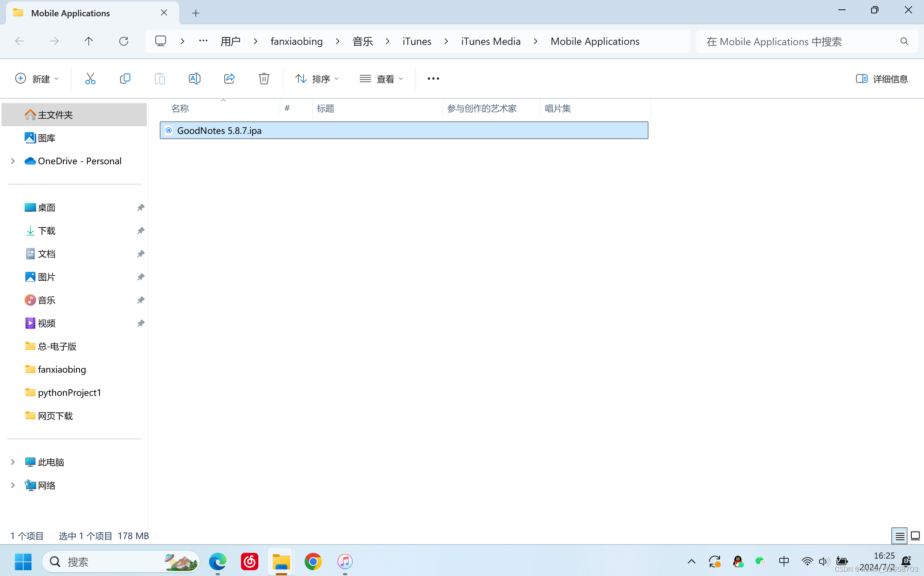Screen dimensions: 924x576
Task: Open a new tab with plus button
Action: [x=196, y=13]
